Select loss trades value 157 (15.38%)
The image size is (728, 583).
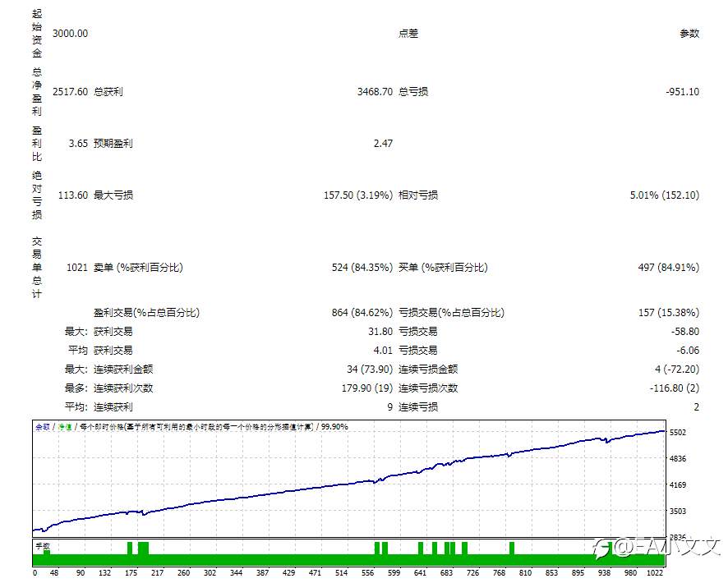[669, 313]
